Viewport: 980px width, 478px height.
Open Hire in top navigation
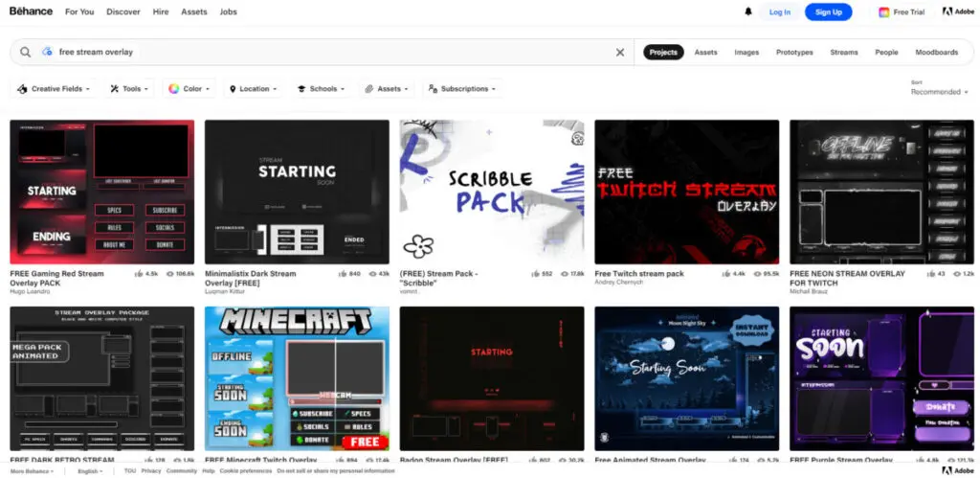161,11
